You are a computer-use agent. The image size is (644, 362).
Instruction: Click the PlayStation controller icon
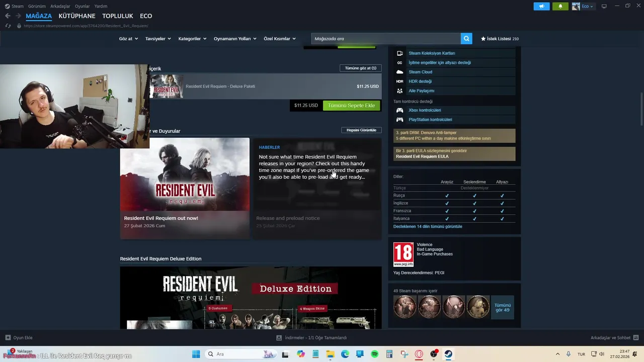pos(399,120)
